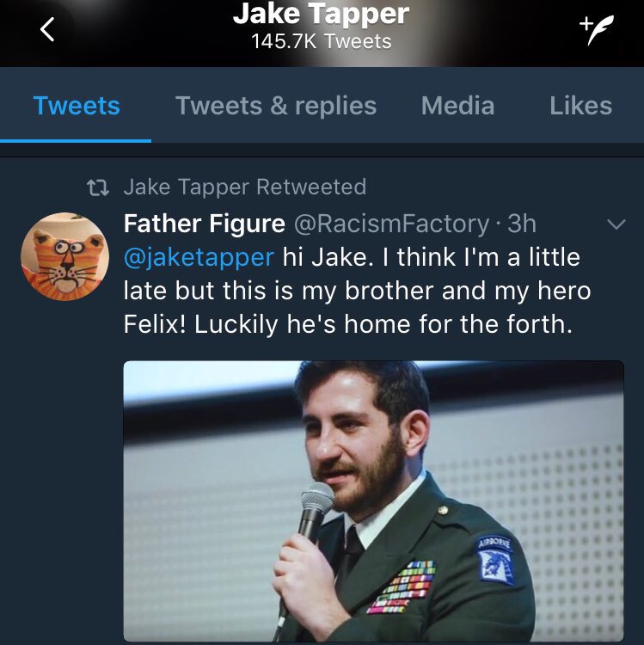Tap the Jake Tapper header title
Screen dimensions: 644x645
coord(321,15)
